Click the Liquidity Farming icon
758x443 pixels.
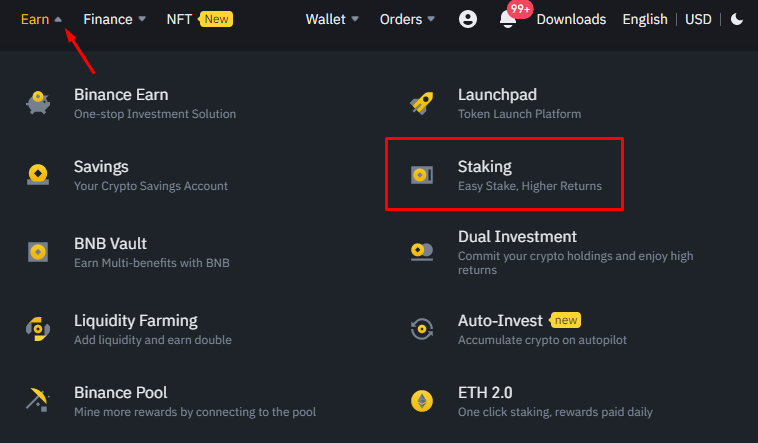tap(38, 329)
